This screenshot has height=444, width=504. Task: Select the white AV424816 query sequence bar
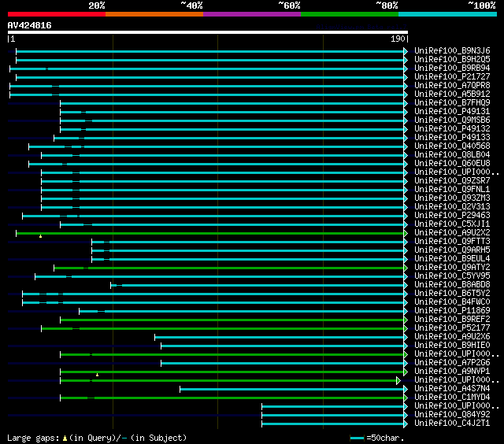[x=208, y=32]
